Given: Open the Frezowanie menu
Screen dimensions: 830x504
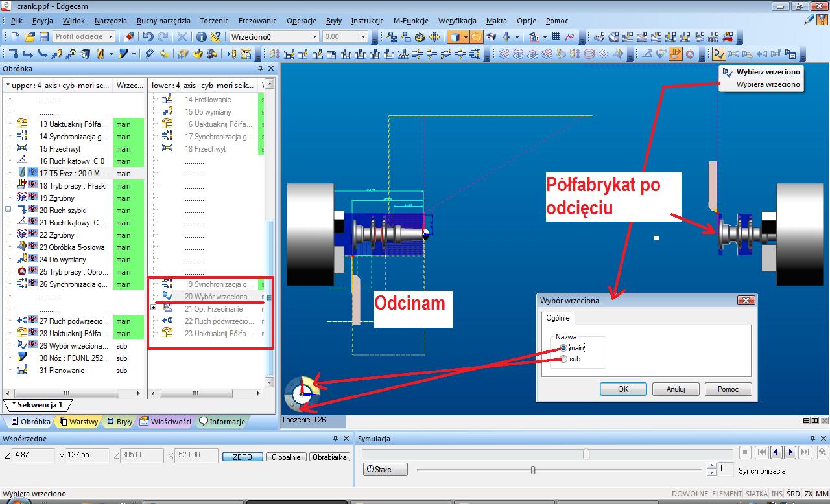Looking at the screenshot, I should pos(257,21).
